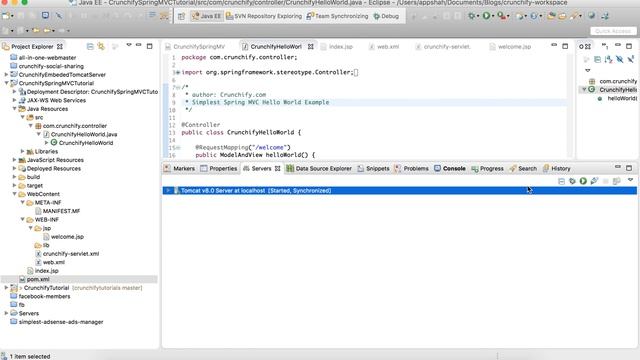Open the Open Perspective icon

182,16
